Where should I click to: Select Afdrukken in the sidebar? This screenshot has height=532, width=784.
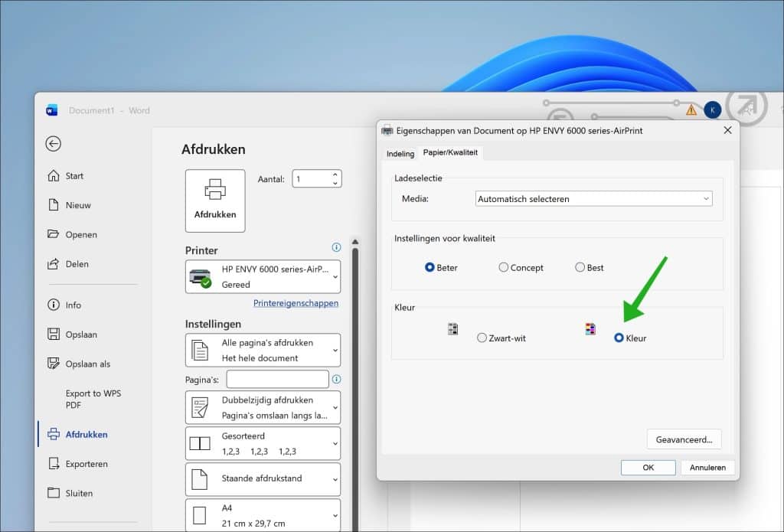tap(86, 435)
